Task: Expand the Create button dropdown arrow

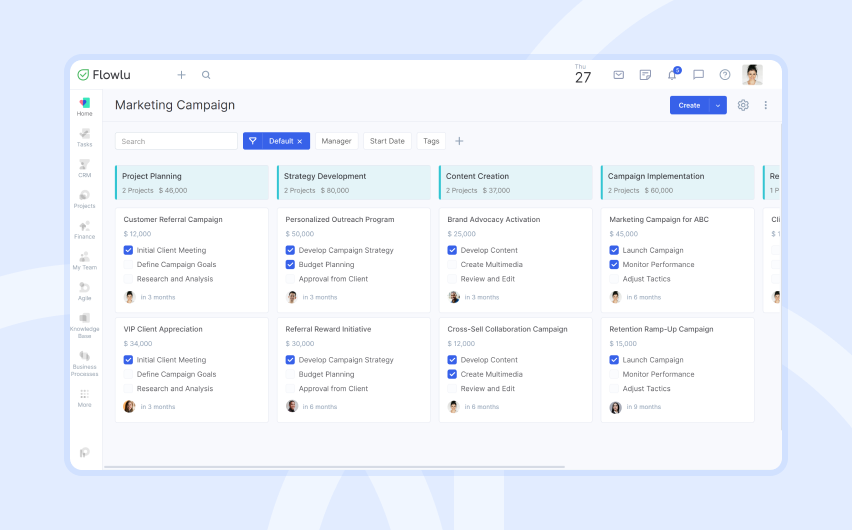Action: point(718,105)
